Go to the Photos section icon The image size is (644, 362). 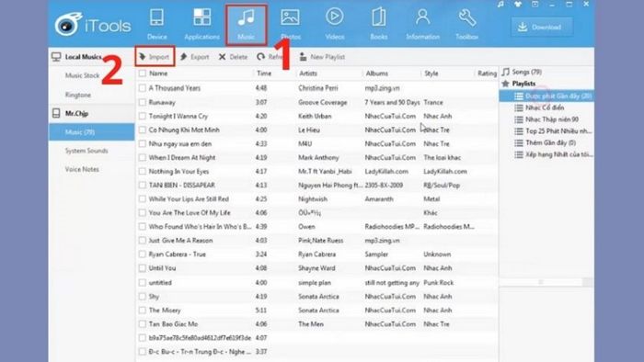290,17
